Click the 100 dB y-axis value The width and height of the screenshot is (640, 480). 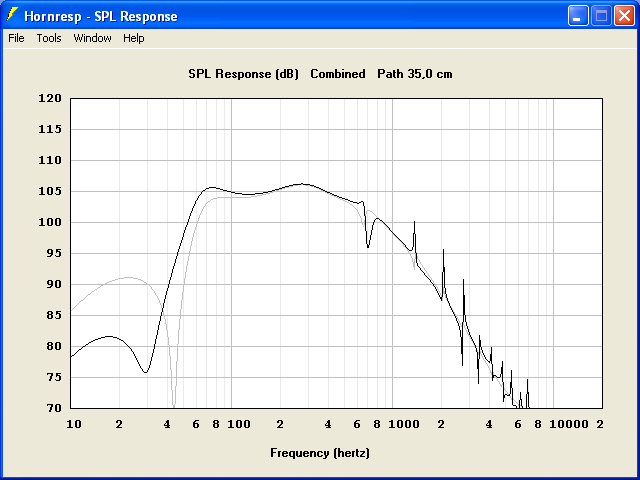pos(50,222)
